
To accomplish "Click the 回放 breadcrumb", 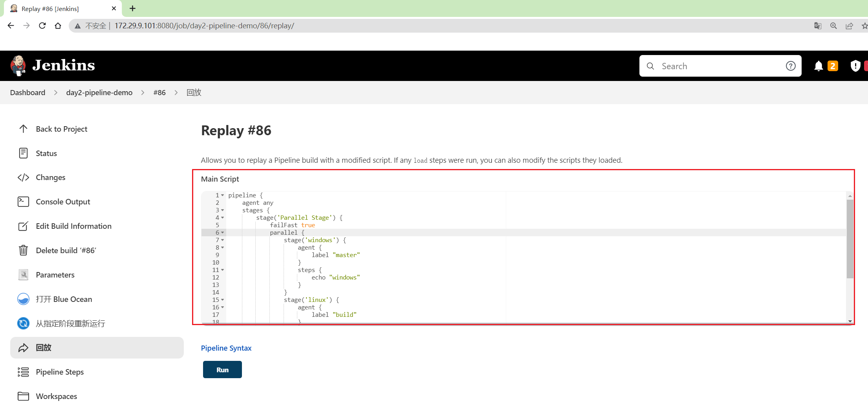I will click(x=194, y=92).
